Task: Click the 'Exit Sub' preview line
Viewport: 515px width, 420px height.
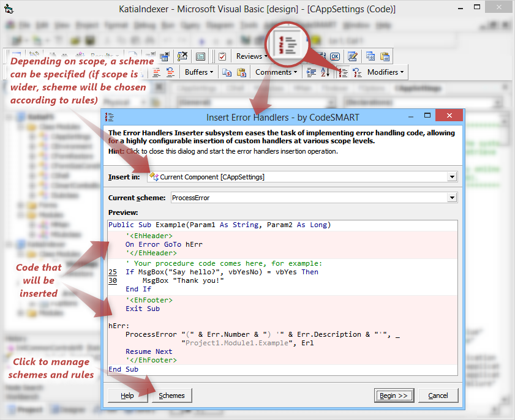Action: coord(143,309)
